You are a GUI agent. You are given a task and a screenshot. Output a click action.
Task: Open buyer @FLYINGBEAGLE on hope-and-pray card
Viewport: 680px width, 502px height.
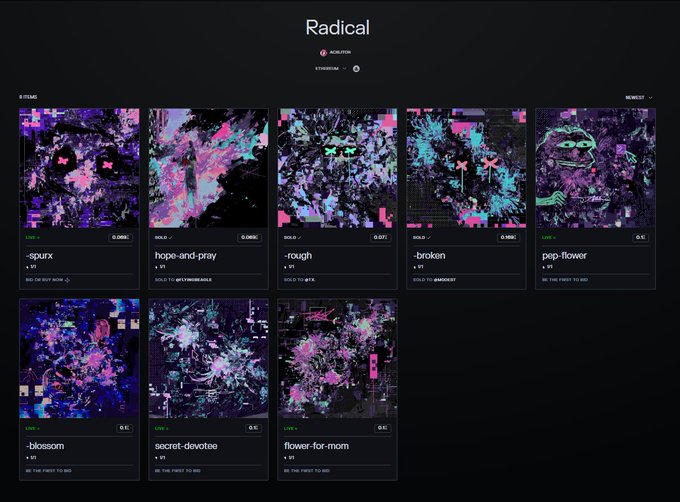click(x=194, y=280)
